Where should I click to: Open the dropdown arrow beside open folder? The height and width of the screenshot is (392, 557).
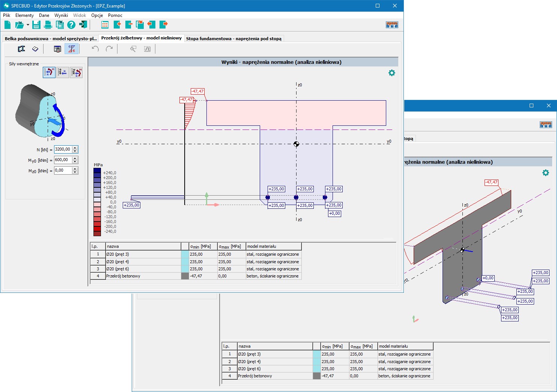28,25
